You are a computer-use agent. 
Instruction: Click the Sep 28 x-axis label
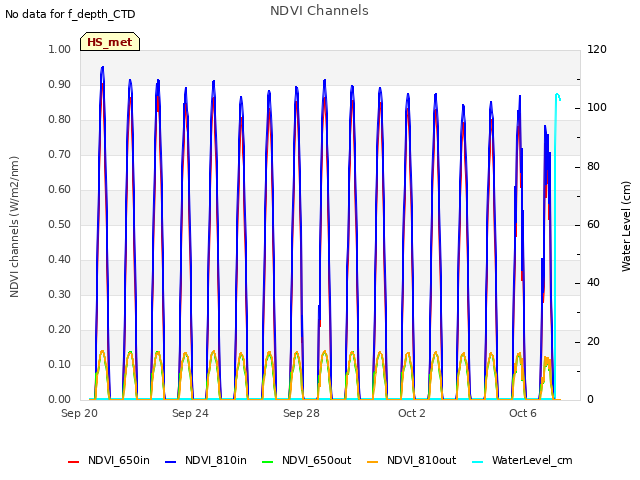point(301,413)
